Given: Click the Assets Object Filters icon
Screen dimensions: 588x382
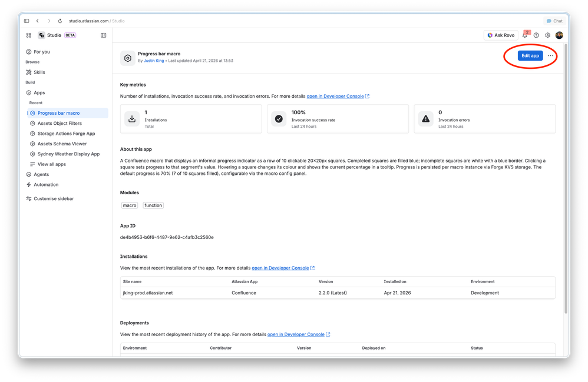Looking at the screenshot, I should (32, 123).
